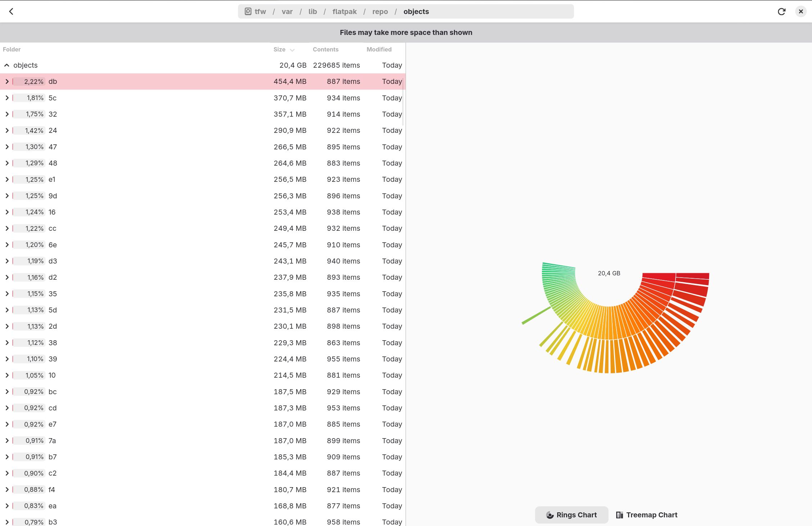
Task: Expand the bc folder entry
Action: 7,392
